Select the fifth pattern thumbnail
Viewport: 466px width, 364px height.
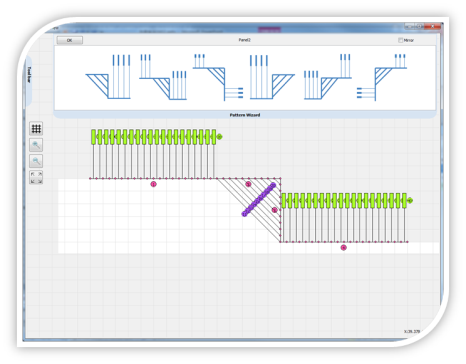pyautogui.click(x=327, y=77)
